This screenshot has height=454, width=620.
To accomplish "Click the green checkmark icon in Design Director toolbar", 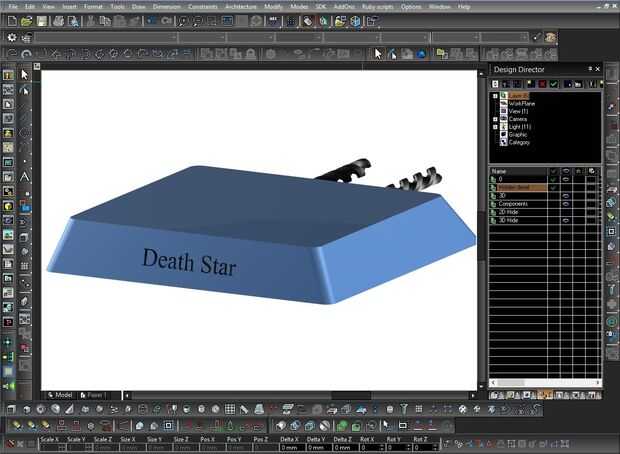I will point(553,85).
